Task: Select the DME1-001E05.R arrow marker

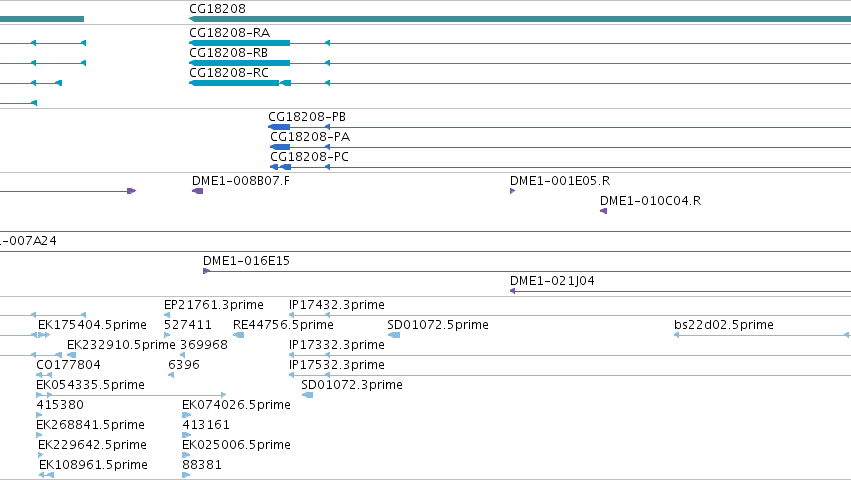Action: coord(512,191)
